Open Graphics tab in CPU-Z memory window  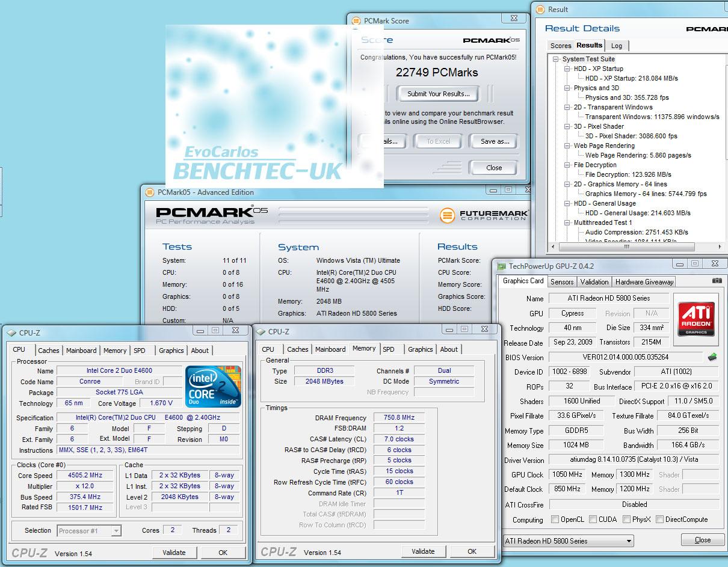pos(420,349)
